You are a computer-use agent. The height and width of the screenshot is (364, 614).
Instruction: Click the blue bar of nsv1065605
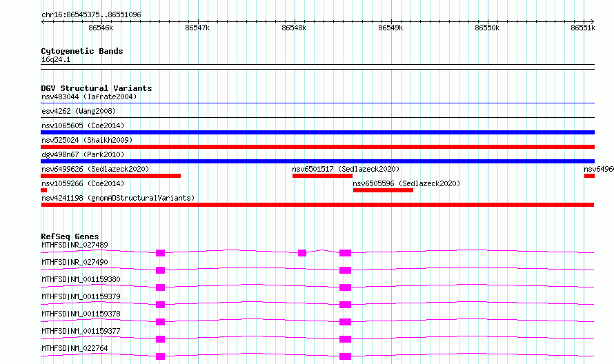point(317,132)
